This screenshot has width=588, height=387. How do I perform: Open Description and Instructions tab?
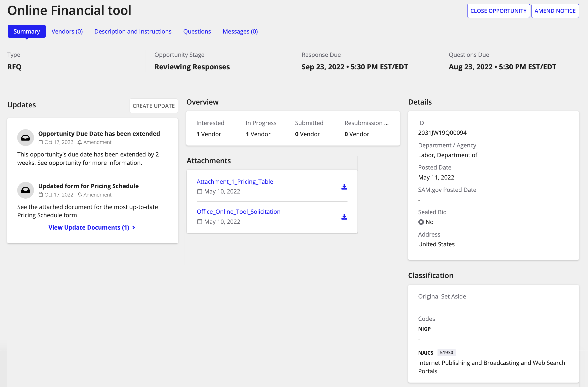click(x=133, y=31)
